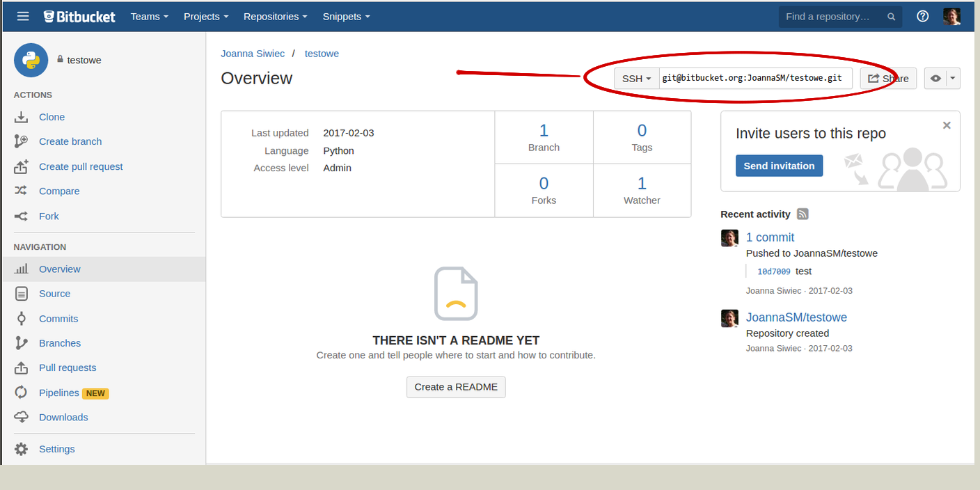The image size is (980, 490).
Task: Select Pull requests in navigation
Action: [x=68, y=367]
